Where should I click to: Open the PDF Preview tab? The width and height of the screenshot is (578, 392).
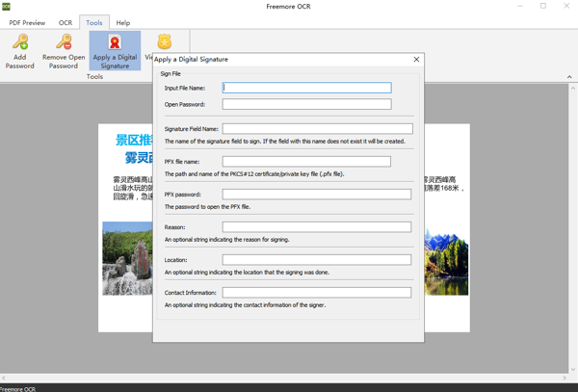pyautogui.click(x=27, y=22)
